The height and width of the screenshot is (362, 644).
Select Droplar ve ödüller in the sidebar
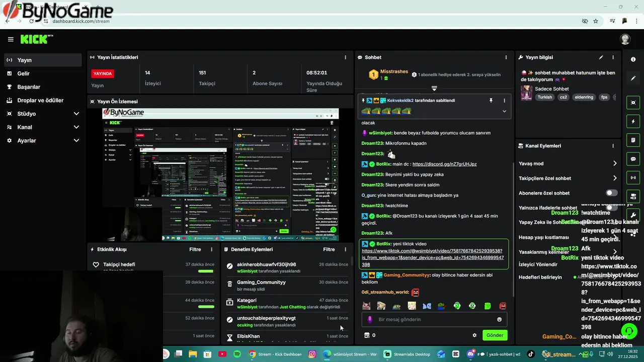[43, 100]
